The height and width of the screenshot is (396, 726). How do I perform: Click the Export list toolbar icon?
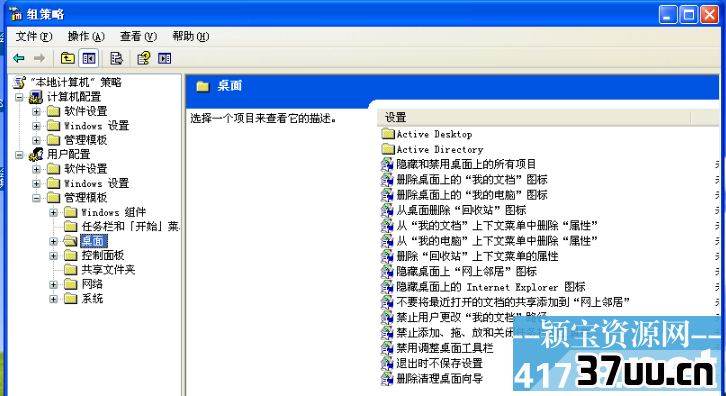(x=116, y=58)
